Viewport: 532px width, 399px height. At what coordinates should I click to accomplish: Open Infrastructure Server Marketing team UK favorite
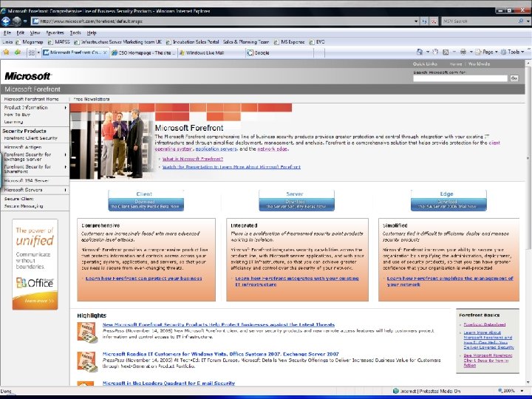pyautogui.click(x=118, y=41)
